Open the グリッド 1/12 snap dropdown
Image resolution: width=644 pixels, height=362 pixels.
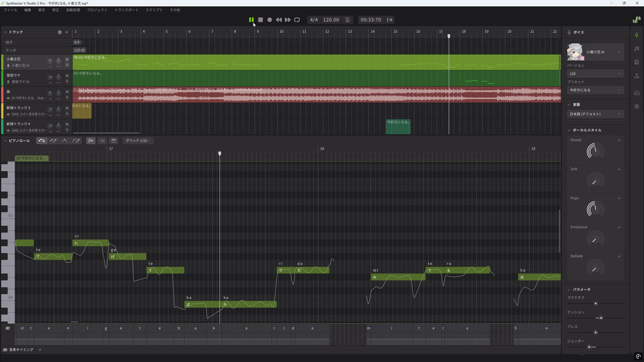coord(138,141)
